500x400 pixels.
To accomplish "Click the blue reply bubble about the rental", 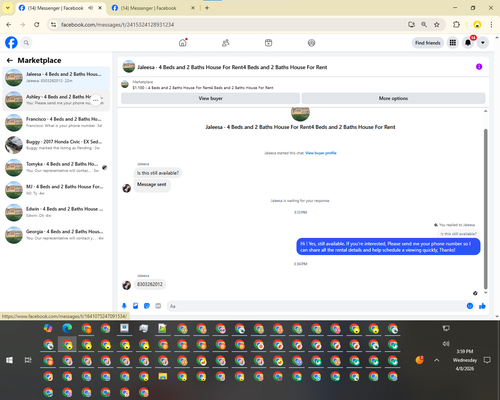I will [388, 247].
